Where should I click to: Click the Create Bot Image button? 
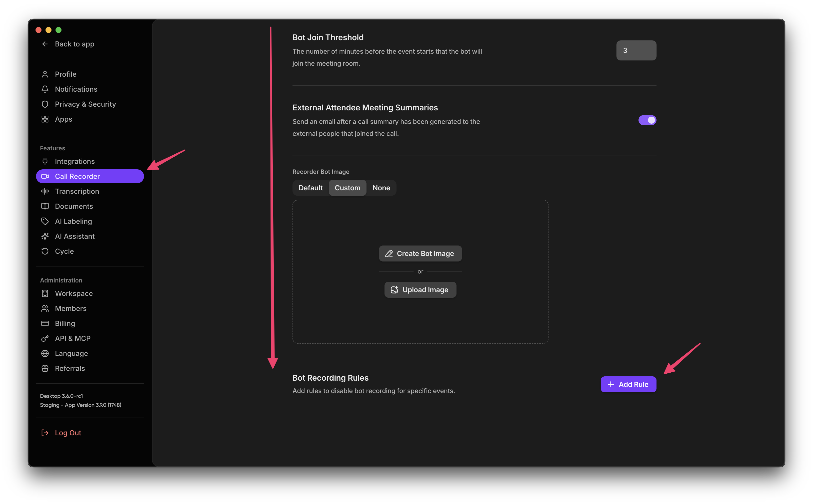[x=420, y=253]
